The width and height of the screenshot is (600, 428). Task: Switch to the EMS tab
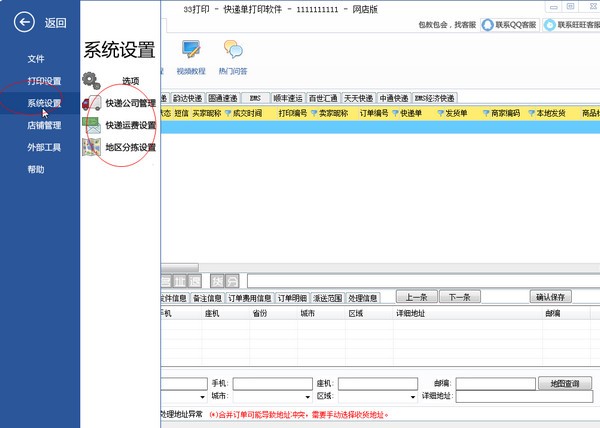255,98
